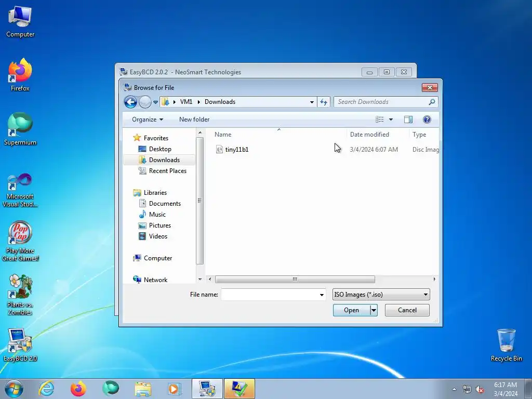Click the Back navigation arrow in dialog

coord(130,102)
